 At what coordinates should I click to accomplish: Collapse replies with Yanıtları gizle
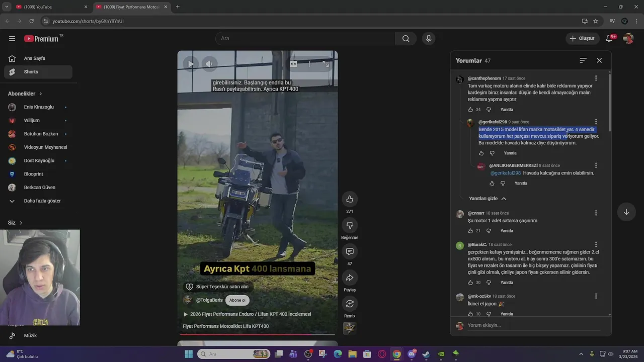tap(487, 199)
